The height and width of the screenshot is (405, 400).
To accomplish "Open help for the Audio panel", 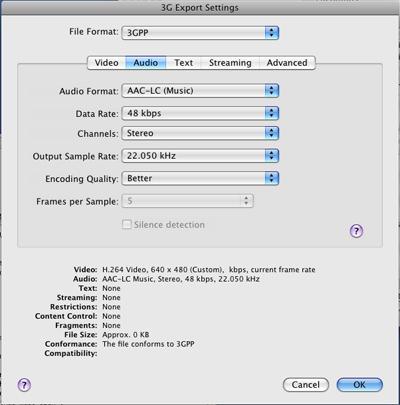I will tap(356, 231).
